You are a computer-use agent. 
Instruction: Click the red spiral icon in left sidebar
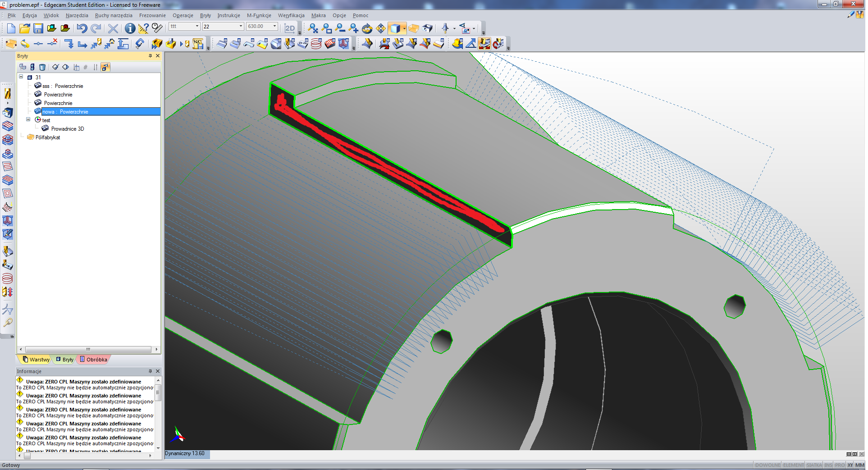point(8,278)
